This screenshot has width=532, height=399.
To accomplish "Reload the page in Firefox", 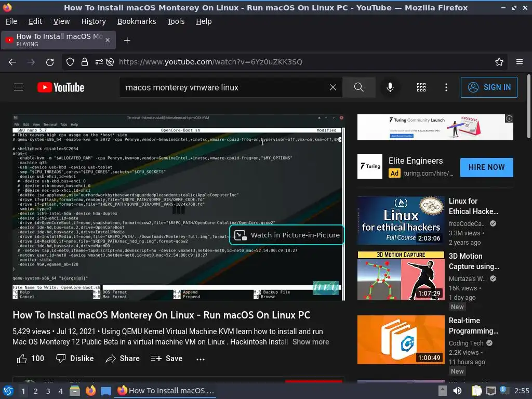I will click(x=50, y=62).
